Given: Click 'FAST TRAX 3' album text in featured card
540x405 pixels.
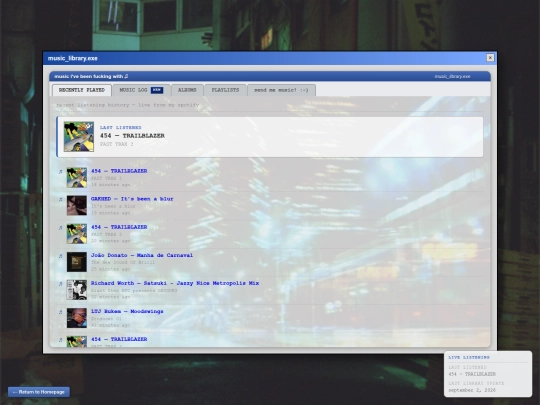Looking at the screenshot, I should (x=116, y=144).
